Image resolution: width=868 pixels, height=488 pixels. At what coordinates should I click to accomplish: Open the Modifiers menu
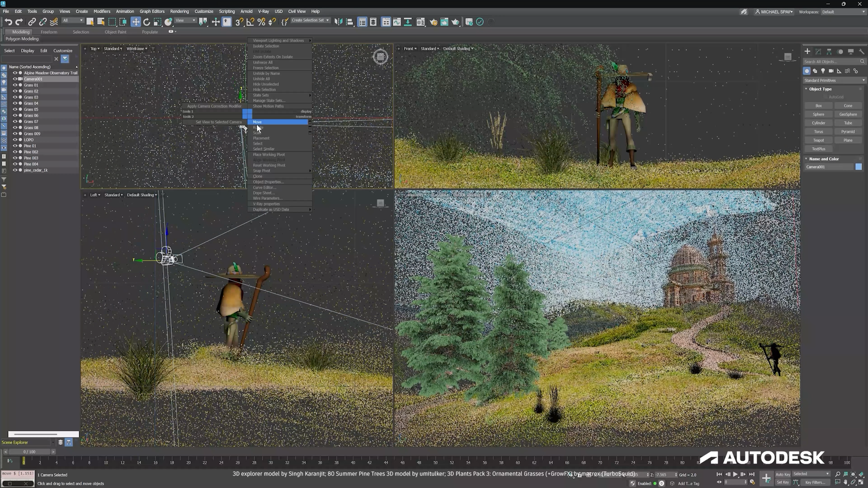point(102,11)
